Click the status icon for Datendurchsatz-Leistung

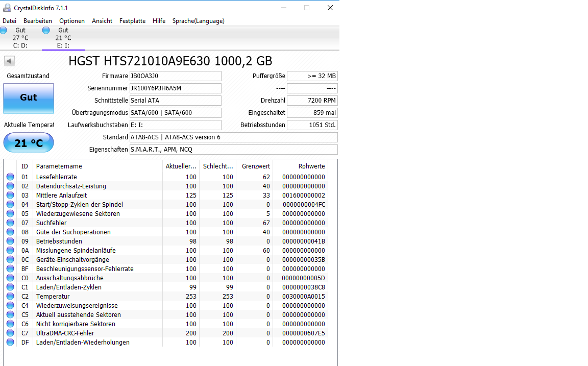[10, 186]
